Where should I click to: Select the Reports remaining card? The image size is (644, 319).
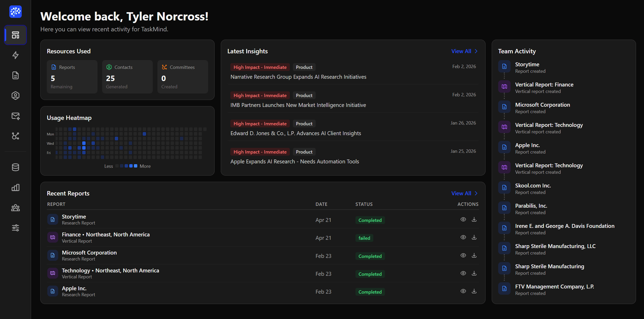click(72, 77)
